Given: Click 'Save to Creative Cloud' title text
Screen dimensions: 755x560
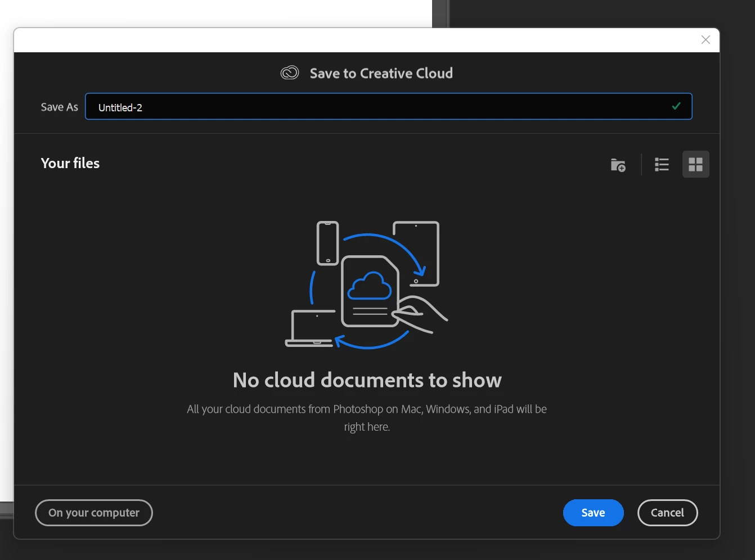Looking at the screenshot, I should pos(381,73).
